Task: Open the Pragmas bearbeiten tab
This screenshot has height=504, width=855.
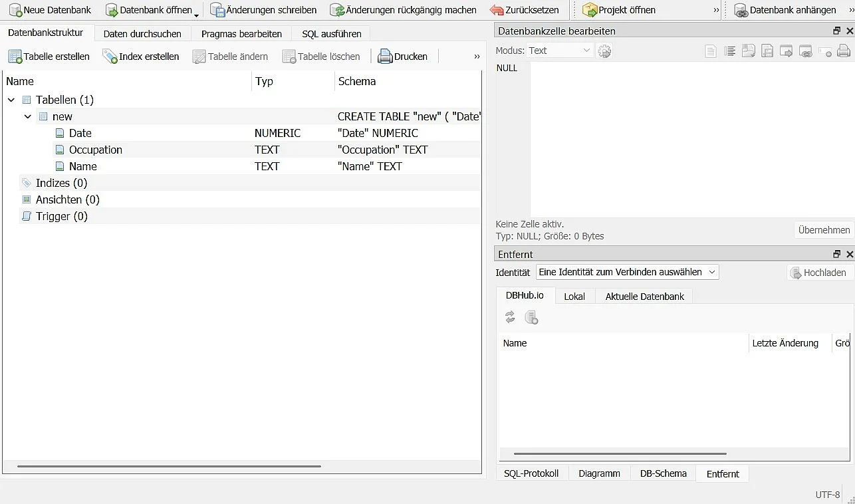Action: (x=241, y=33)
